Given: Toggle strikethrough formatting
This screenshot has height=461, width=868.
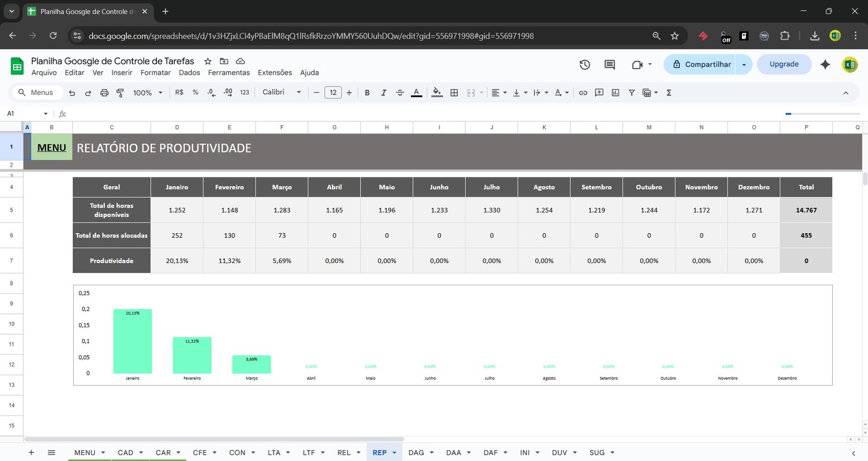Looking at the screenshot, I should tap(400, 93).
